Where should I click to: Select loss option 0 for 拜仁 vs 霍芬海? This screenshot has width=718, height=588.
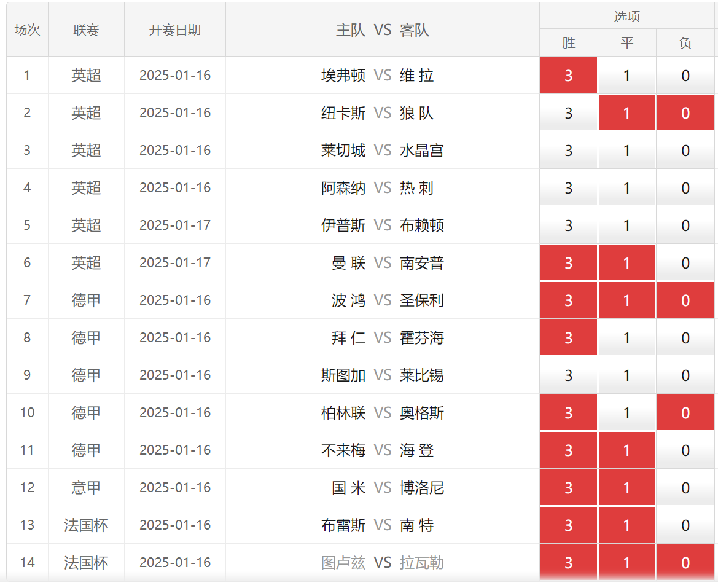[x=685, y=338]
